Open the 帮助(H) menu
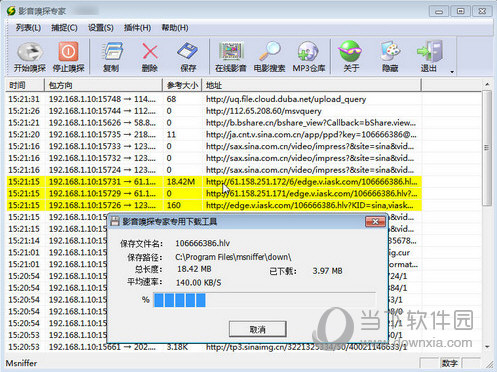The image size is (497, 372). pos(175,28)
